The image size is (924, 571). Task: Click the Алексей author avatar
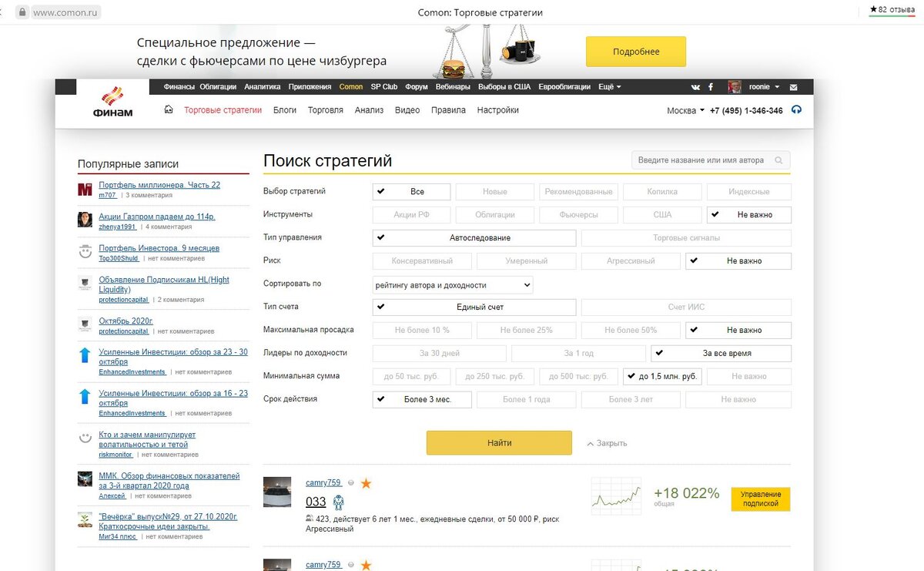[x=85, y=479]
